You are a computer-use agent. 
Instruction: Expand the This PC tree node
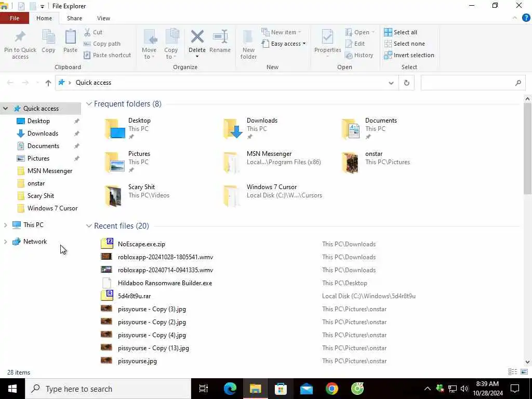click(5, 225)
